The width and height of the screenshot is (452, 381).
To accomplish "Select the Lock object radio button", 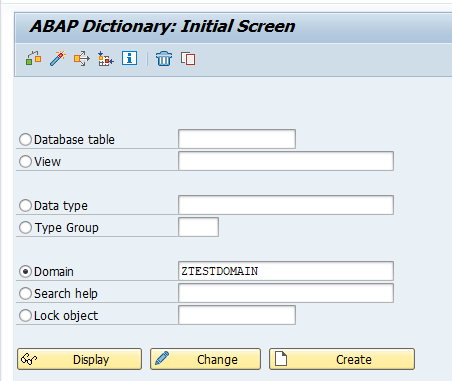I will pyautogui.click(x=25, y=315).
